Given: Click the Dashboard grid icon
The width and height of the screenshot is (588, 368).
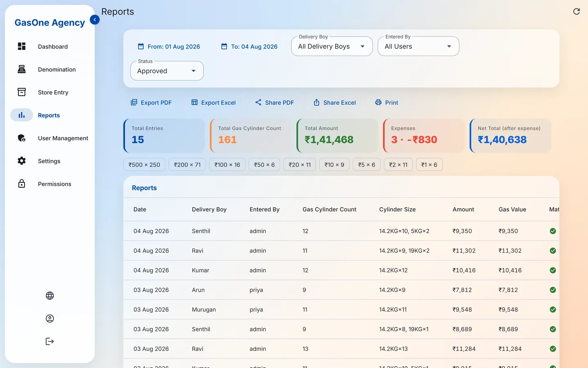Looking at the screenshot, I should click(x=22, y=46).
